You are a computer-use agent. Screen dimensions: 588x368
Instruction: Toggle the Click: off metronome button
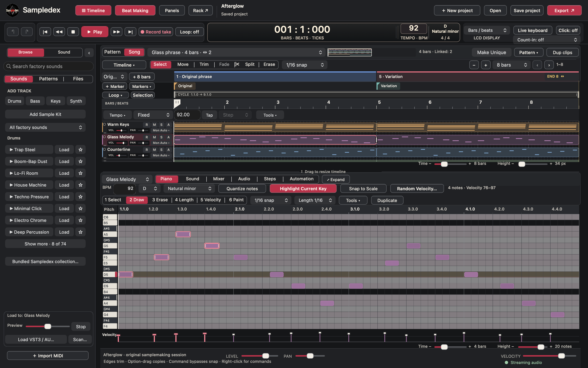click(568, 30)
